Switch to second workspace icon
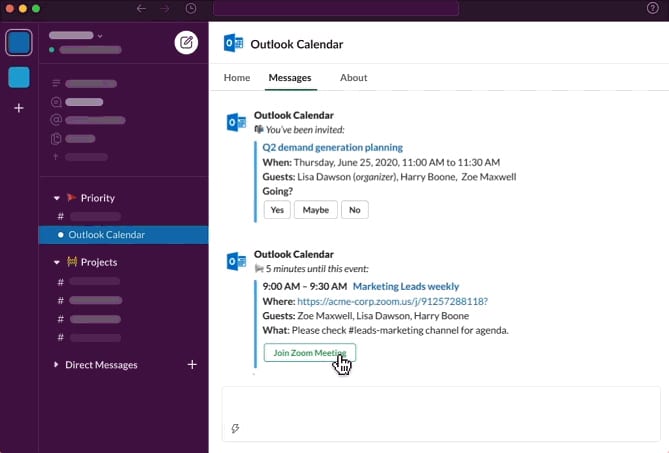The image size is (669, 453). (18, 77)
